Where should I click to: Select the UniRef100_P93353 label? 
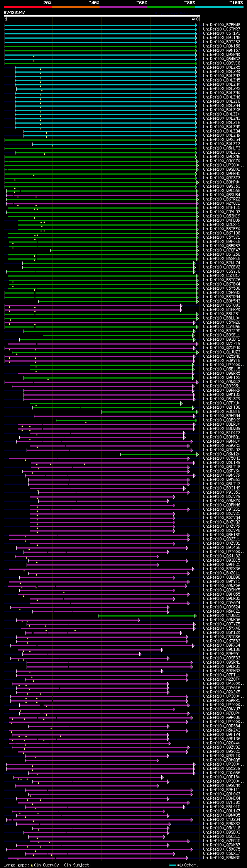pyautogui.click(x=222, y=492)
